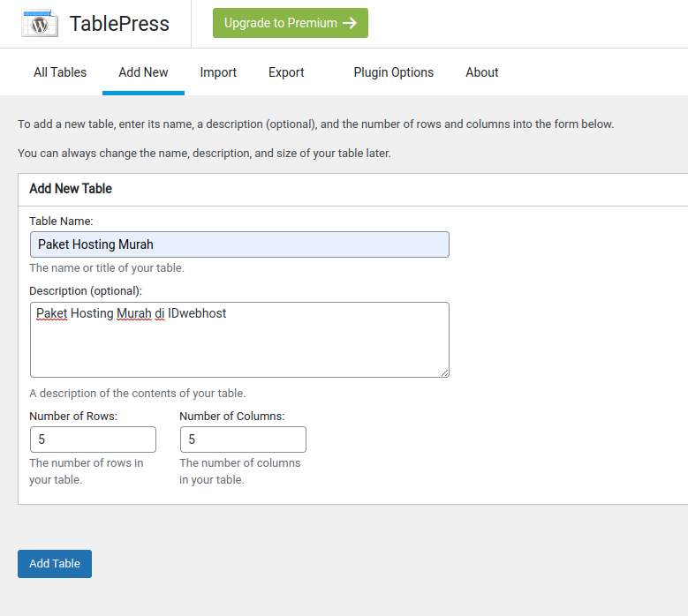Open the All Tables tab

pos(60,72)
